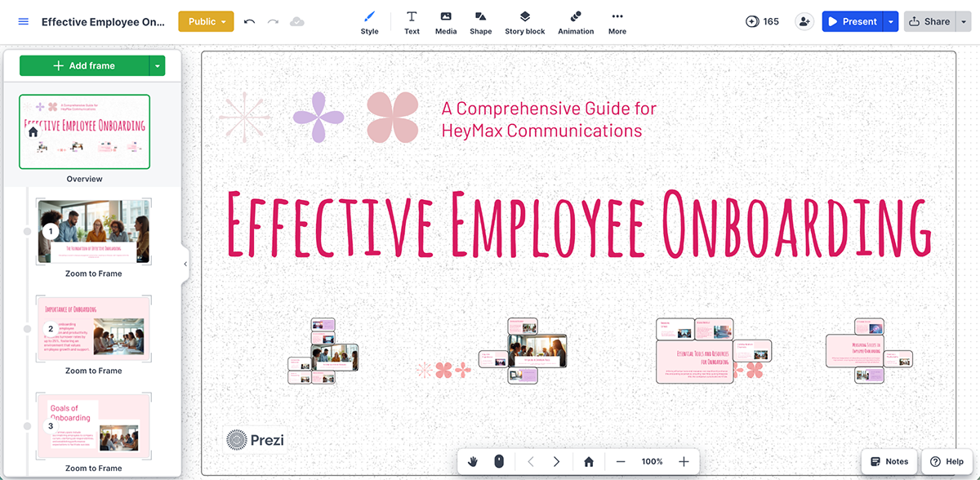Add a Story block
980x480 pixels.
pos(524,21)
